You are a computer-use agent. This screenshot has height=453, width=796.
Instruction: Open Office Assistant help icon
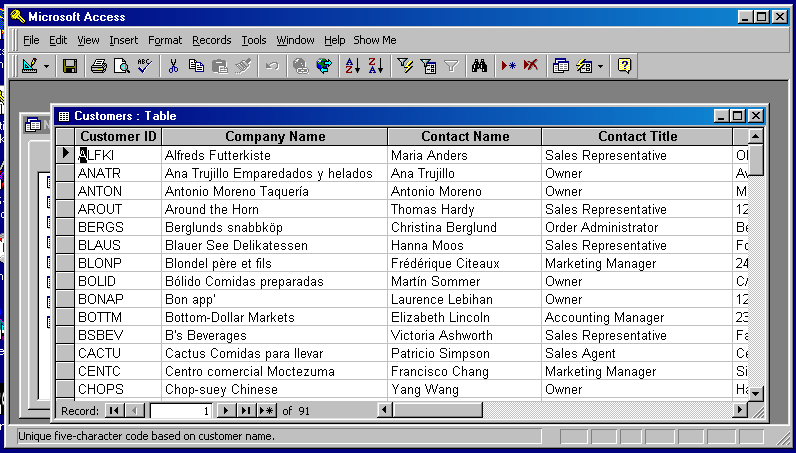tap(624, 66)
